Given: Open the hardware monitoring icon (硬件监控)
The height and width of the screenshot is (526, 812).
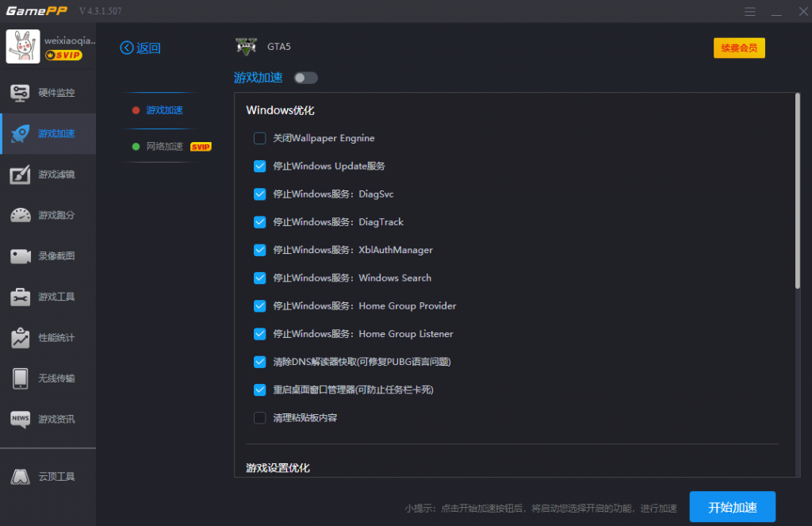Looking at the screenshot, I should point(20,93).
